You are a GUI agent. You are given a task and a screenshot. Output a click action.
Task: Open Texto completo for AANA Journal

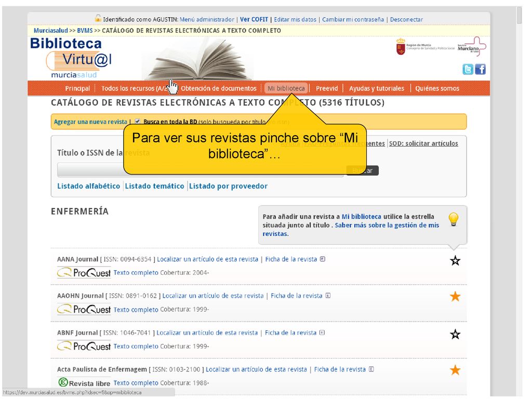[136, 272]
